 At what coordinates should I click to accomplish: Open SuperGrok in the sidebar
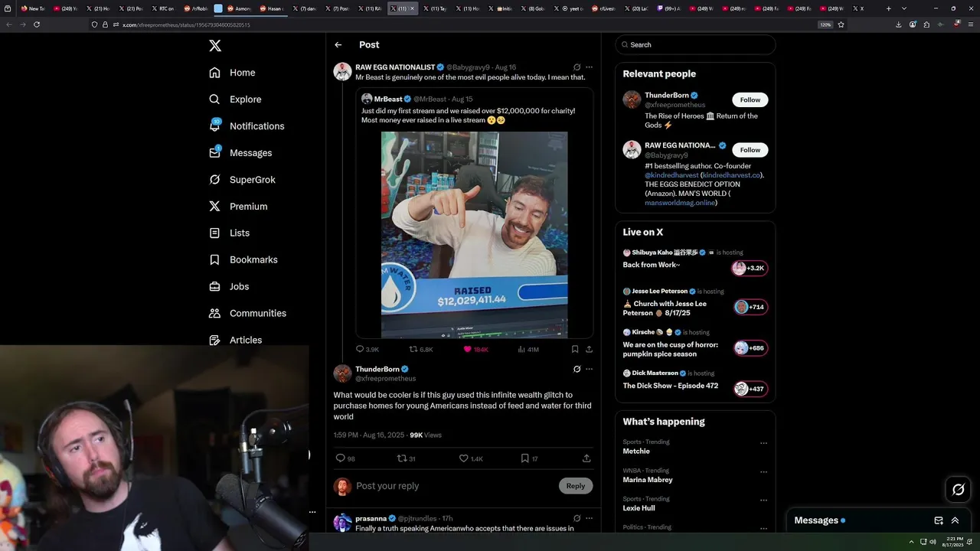coord(242,180)
